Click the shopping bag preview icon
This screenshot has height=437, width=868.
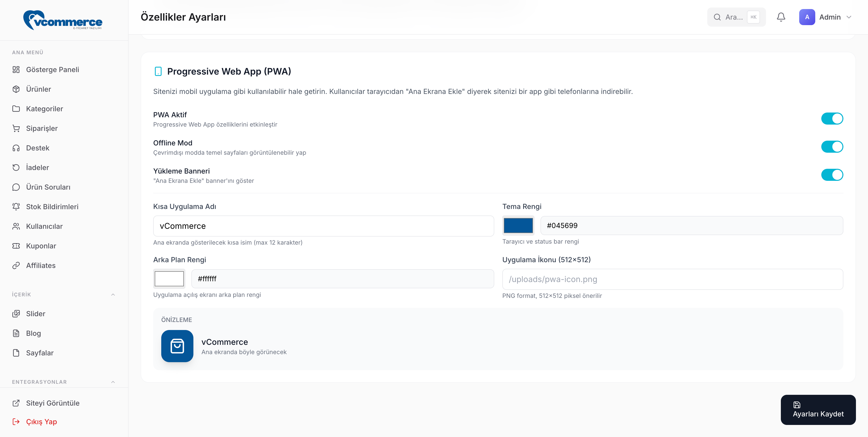177,346
